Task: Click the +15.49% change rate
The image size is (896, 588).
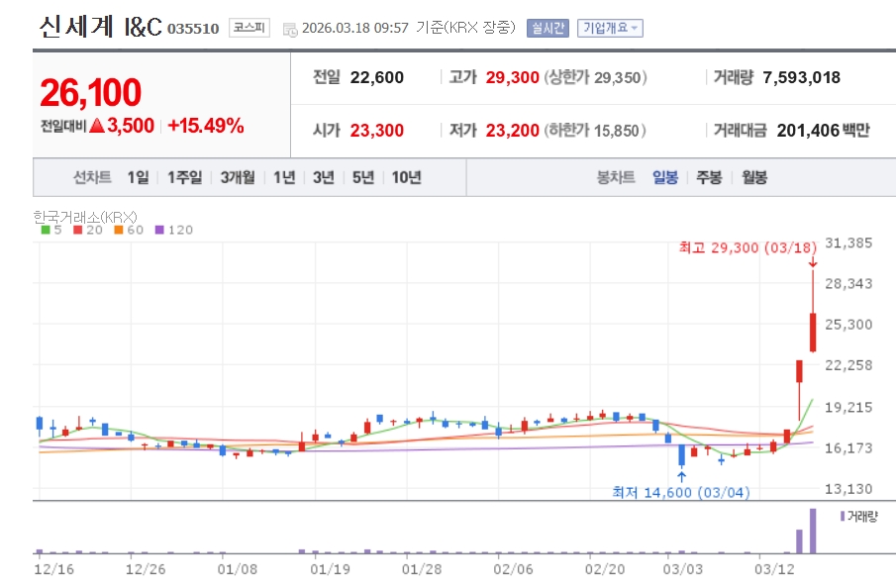Action: [x=206, y=126]
